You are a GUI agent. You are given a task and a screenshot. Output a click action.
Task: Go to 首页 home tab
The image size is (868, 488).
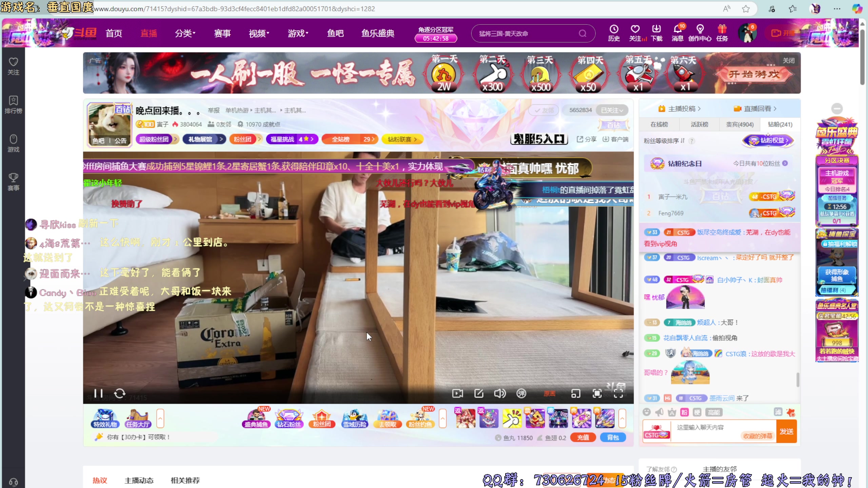pyautogui.click(x=114, y=33)
